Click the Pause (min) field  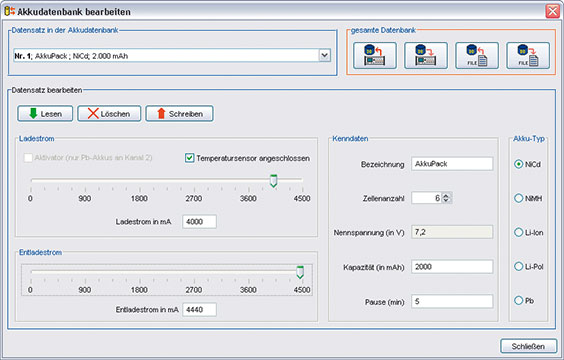click(452, 301)
